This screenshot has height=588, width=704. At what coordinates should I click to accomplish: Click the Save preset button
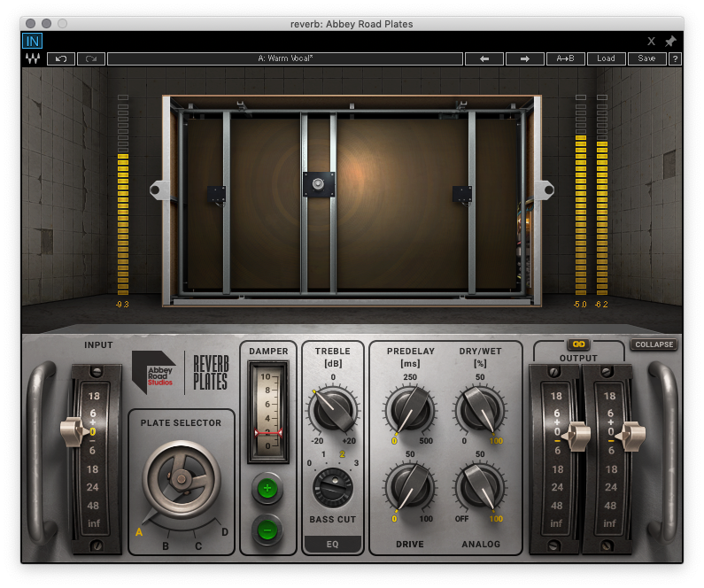646,58
